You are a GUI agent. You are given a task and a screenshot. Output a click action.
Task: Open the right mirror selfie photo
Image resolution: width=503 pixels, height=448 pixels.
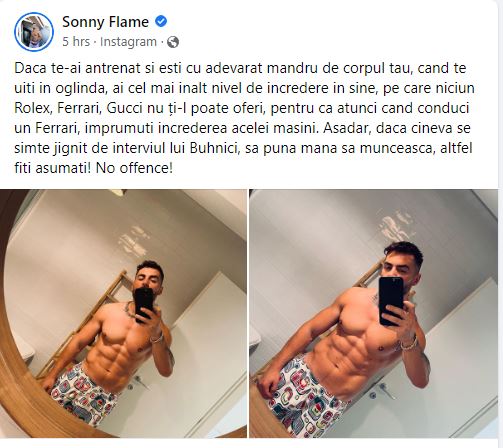point(376,313)
